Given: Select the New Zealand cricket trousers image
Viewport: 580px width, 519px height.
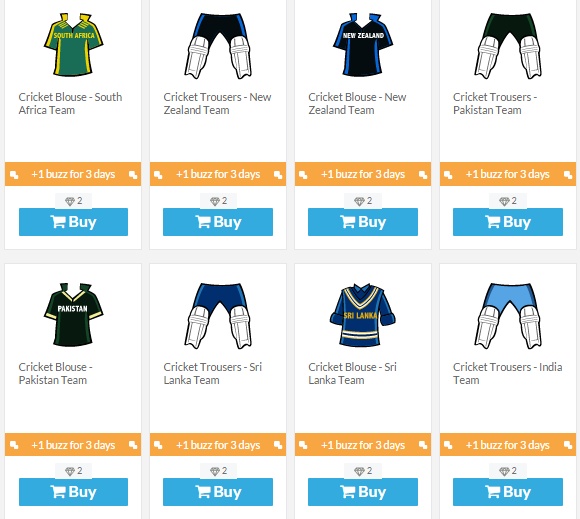Looking at the screenshot, I should pos(218,46).
